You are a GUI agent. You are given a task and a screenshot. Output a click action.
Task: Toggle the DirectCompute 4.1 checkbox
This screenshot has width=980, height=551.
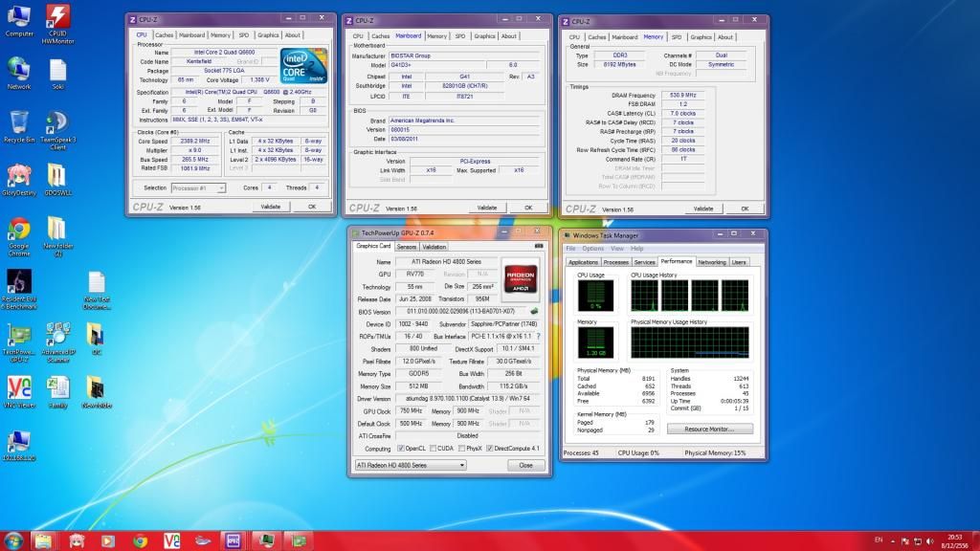[x=489, y=448]
